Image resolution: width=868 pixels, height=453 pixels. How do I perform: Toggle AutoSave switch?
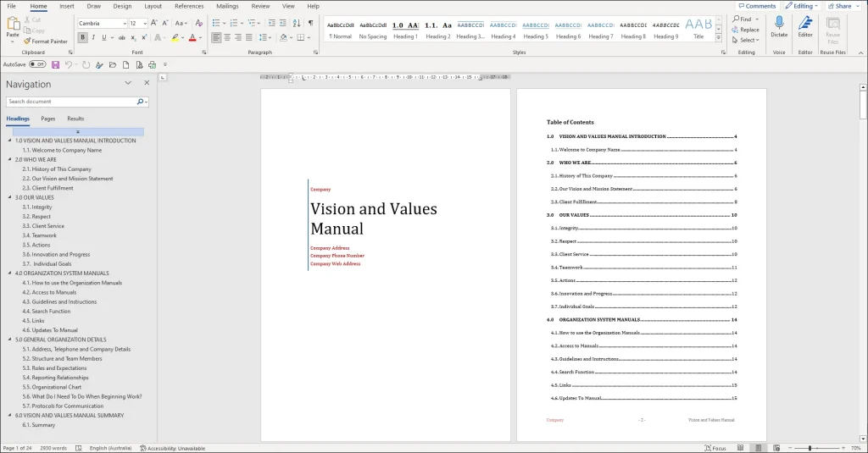[x=37, y=64]
